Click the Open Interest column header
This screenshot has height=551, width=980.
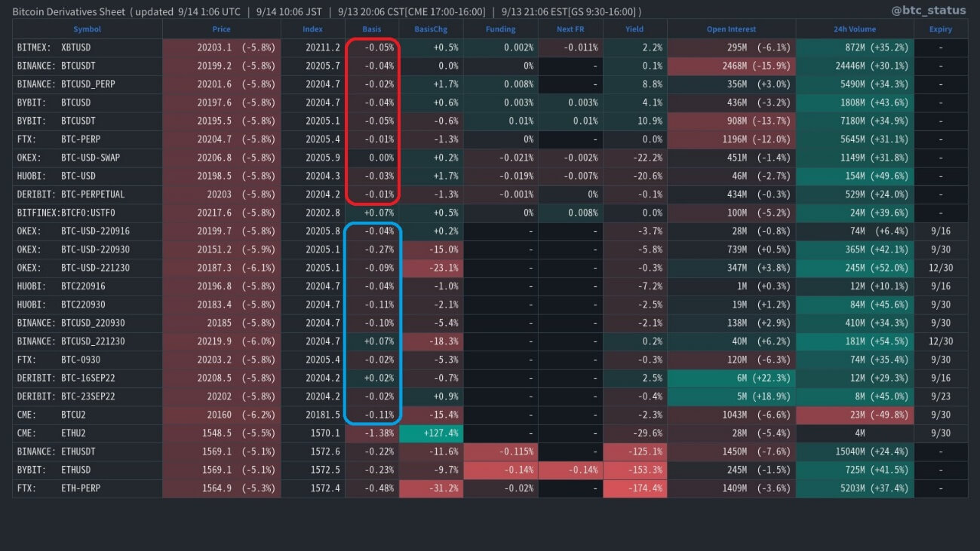[730, 29]
